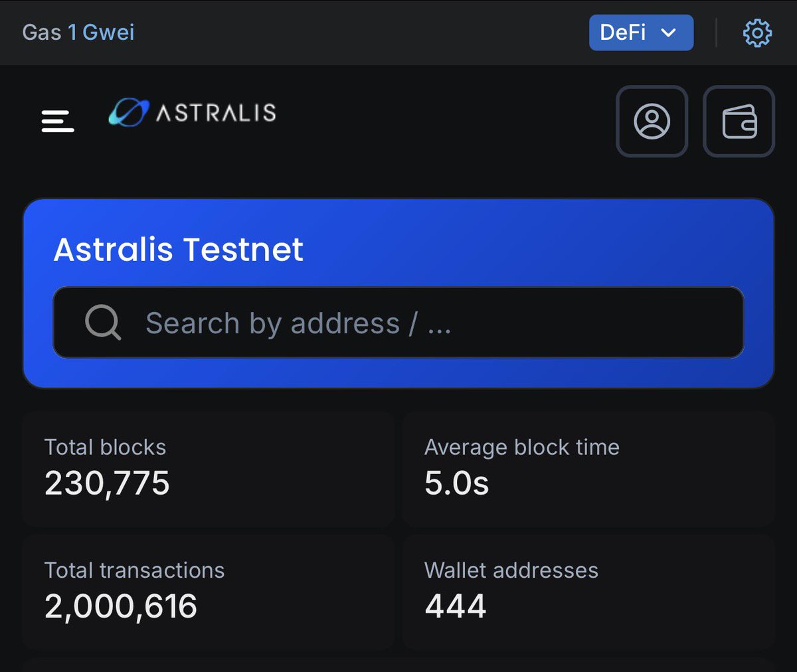Open the Total blocks value 230,775
The image size is (797, 672).
107,483
